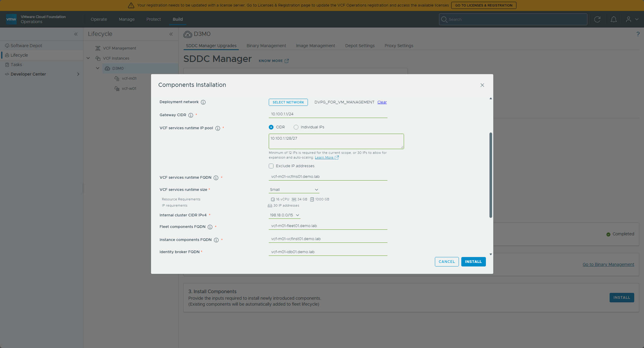This screenshot has height=348, width=644.
Task: Collapse the D3M0 tree node
Action: (98, 68)
